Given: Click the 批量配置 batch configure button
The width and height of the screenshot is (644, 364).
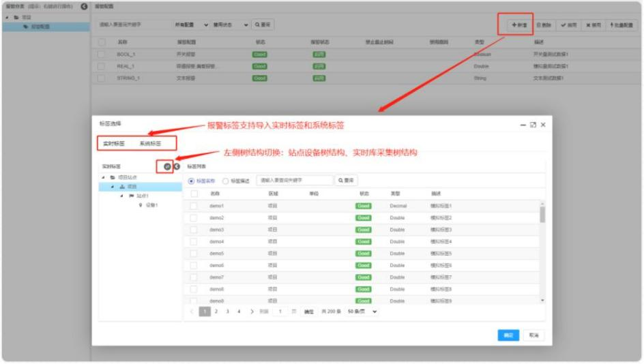Looking at the screenshot, I should pos(621,25).
